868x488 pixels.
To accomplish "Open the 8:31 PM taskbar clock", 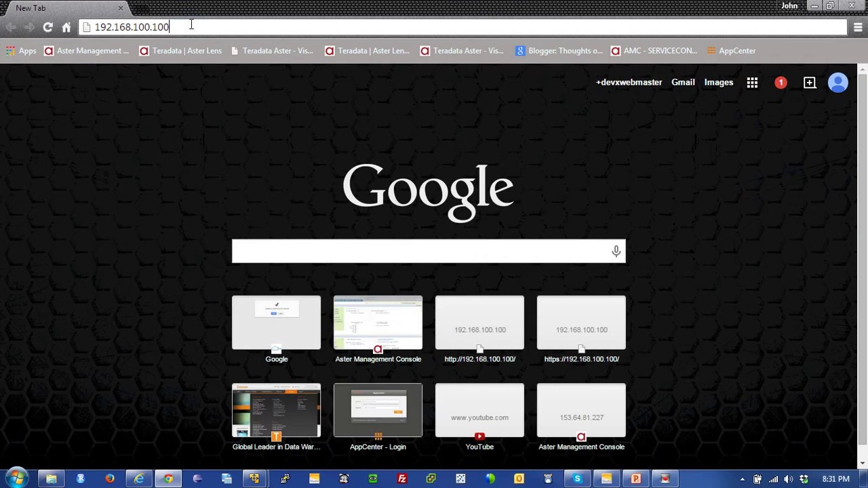I will pos(835,479).
